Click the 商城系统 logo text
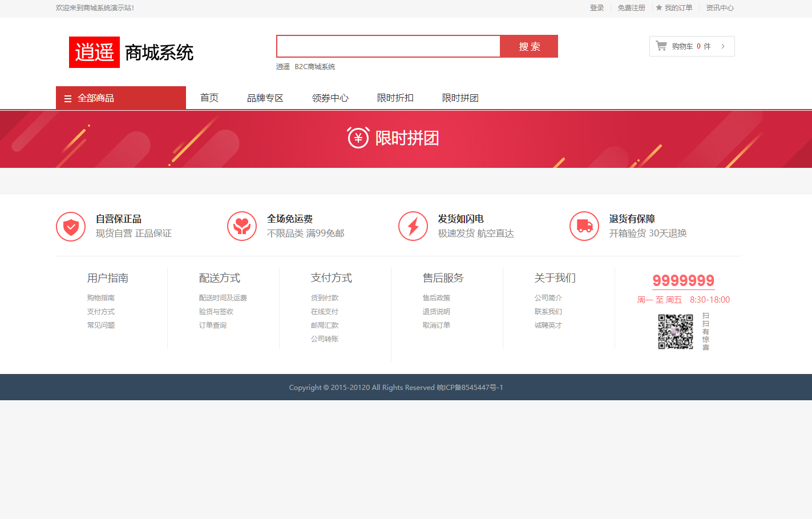This screenshot has height=519, width=812. 159,53
